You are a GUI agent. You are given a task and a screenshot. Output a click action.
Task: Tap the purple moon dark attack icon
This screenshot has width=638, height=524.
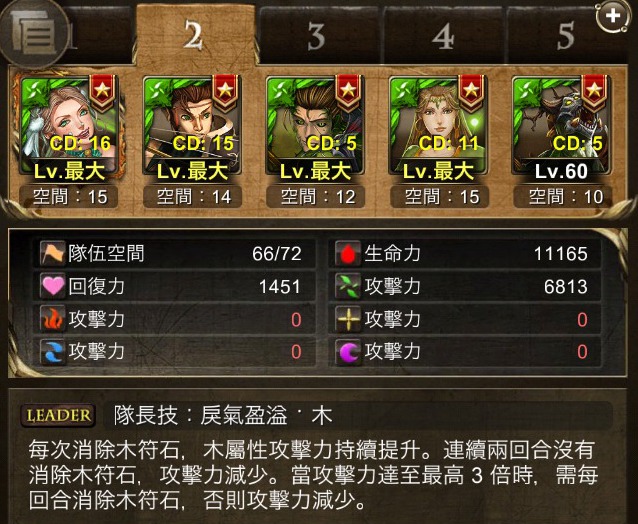pos(348,352)
